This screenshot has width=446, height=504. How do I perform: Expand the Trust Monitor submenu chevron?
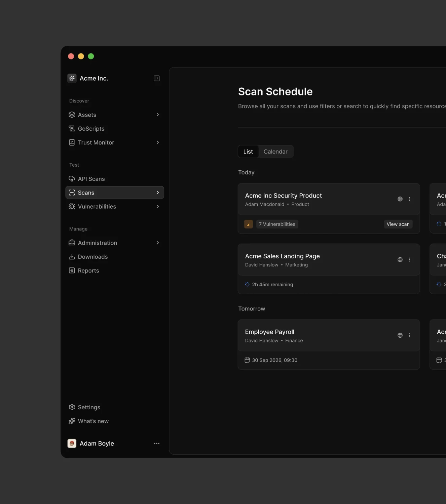coord(158,142)
